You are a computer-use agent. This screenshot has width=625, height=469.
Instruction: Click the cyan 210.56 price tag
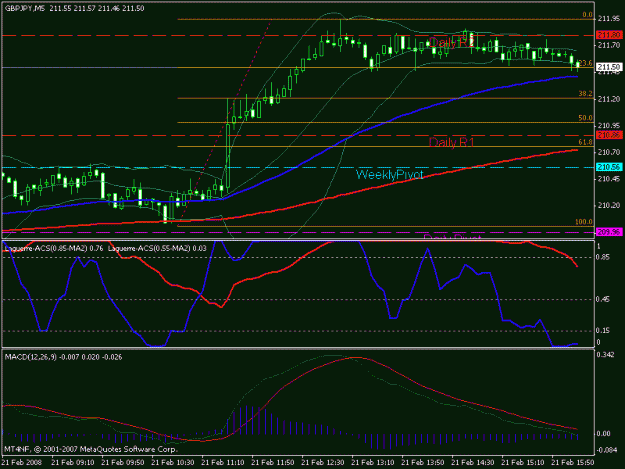click(x=609, y=167)
